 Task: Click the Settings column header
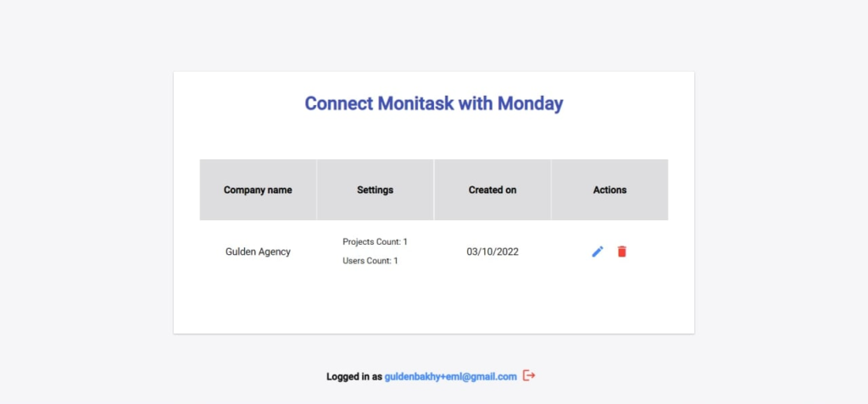click(x=375, y=190)
